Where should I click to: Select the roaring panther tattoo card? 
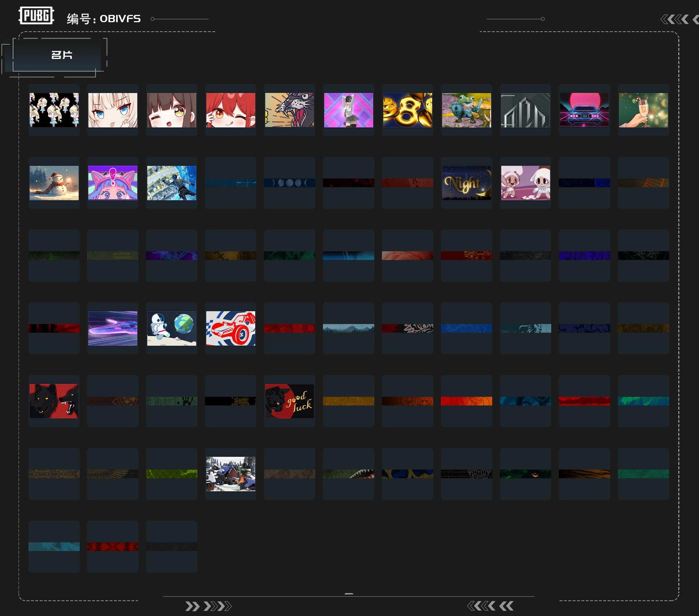pos(289,110)
